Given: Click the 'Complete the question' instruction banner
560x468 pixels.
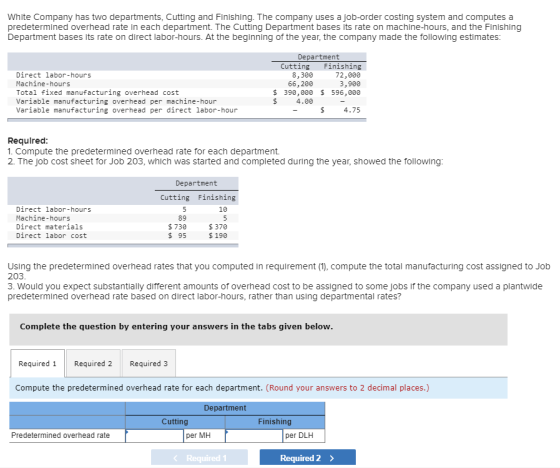Looking at the screenshot, I should click(258, 329).
